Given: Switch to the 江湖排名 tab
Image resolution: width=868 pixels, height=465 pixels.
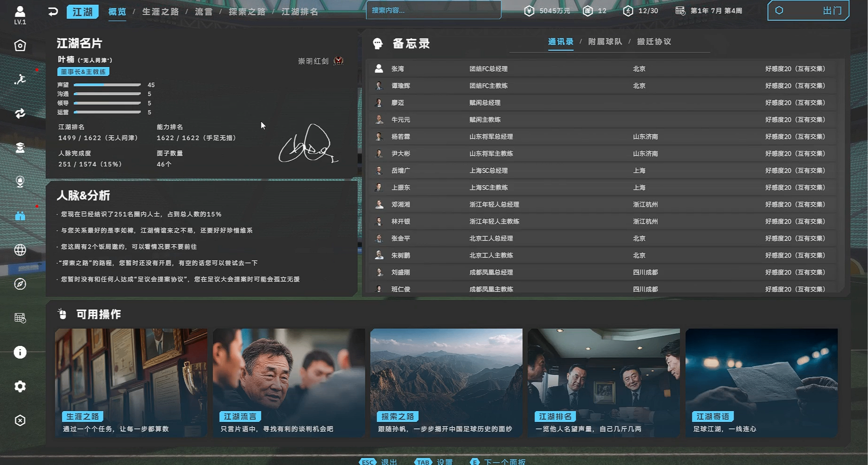Looking at the screenshot, I should point(300,12).
